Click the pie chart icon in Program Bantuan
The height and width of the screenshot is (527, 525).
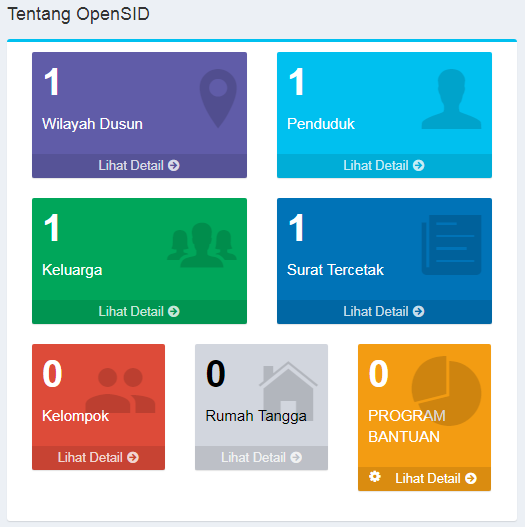tap(446, 391)
